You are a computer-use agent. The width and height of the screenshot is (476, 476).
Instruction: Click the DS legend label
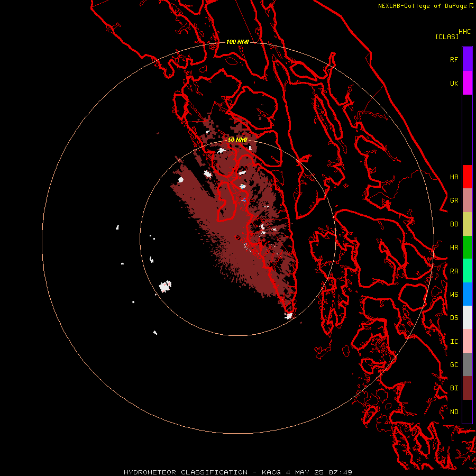point(454,318)
